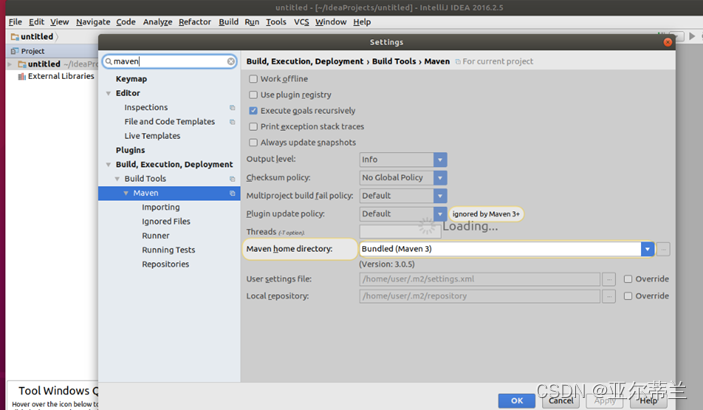The image size is (703, 410).
Task: Enable Print exception stack traces
Action: (253, 127)
